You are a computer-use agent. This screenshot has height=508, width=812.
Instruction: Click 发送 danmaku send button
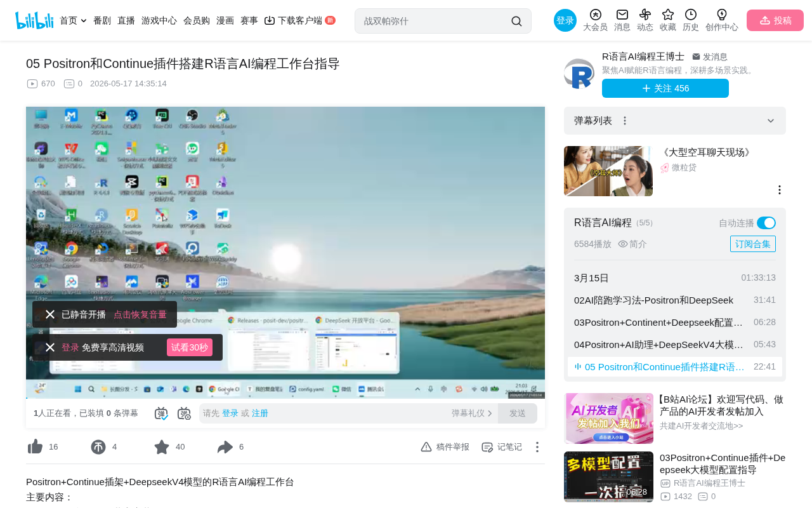click(x=518, y=413)
